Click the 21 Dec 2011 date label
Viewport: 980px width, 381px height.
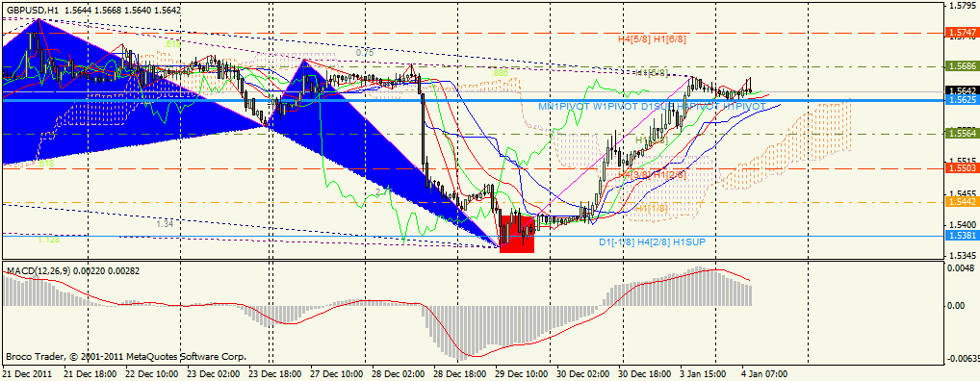(28, 373)
